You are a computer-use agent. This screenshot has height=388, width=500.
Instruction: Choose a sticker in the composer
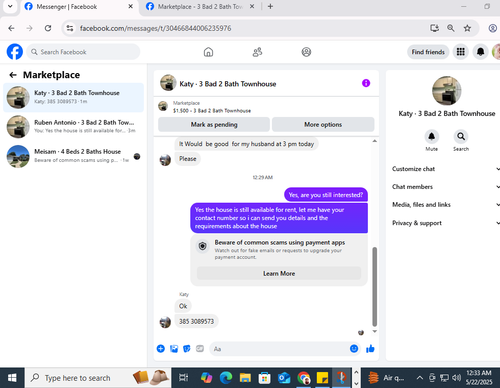click(x=187, y=349)
